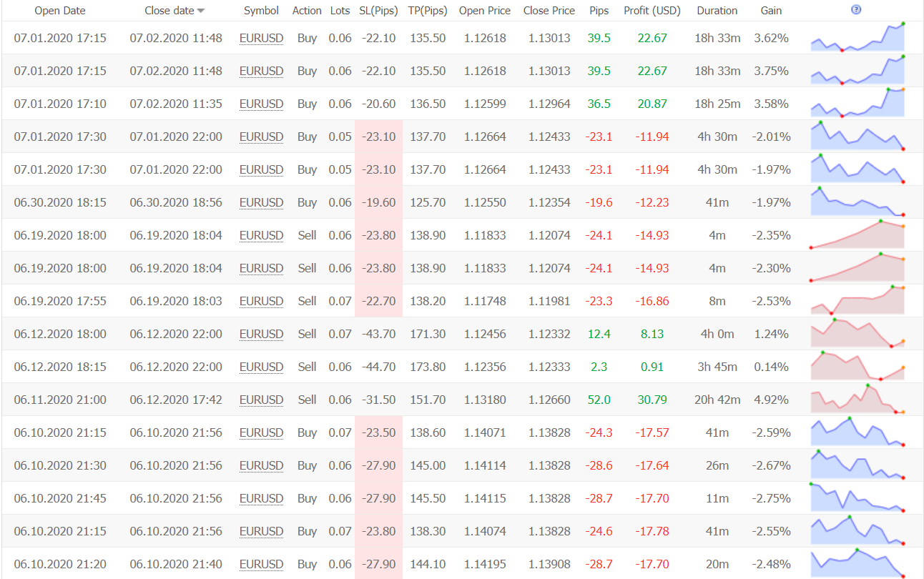
Task: Sort by the Close date column header
Action: coord(175,11)
